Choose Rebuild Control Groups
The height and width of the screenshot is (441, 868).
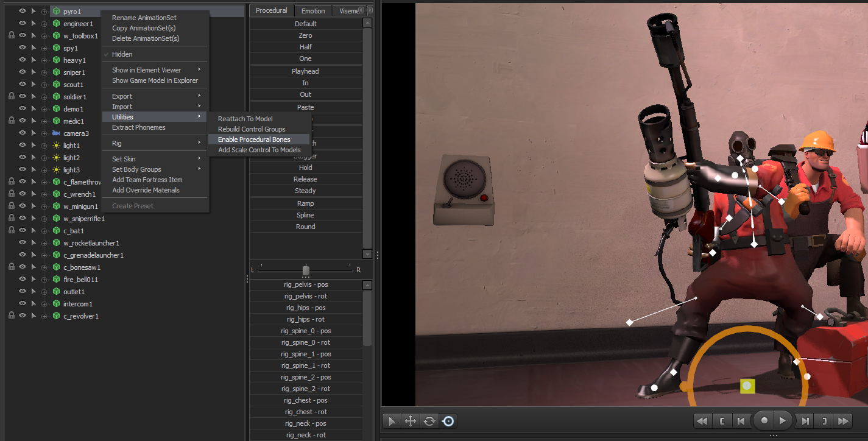pos(259,129)
